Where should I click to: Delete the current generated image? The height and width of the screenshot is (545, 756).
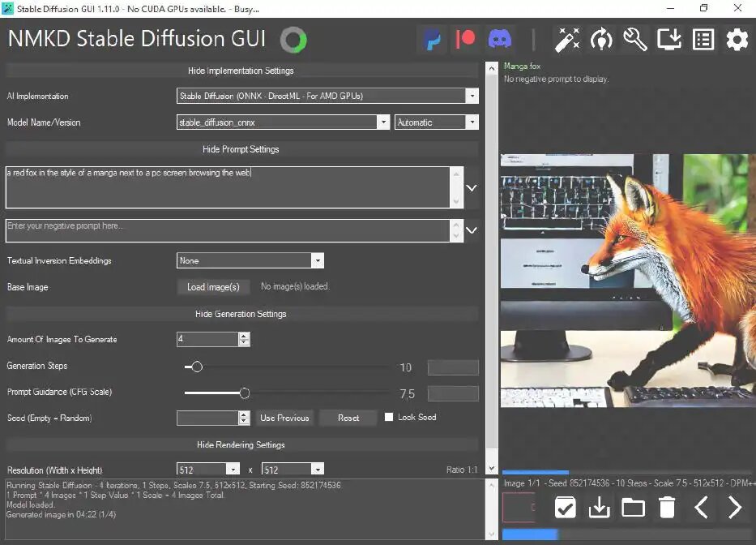click(x=667, y=507)
